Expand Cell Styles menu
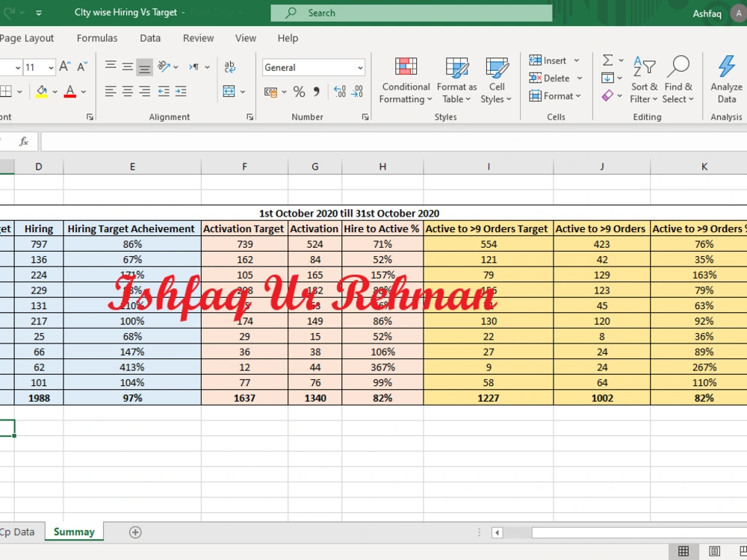The width and height of the screenshot is (747, 560). [x=496, y=80]
